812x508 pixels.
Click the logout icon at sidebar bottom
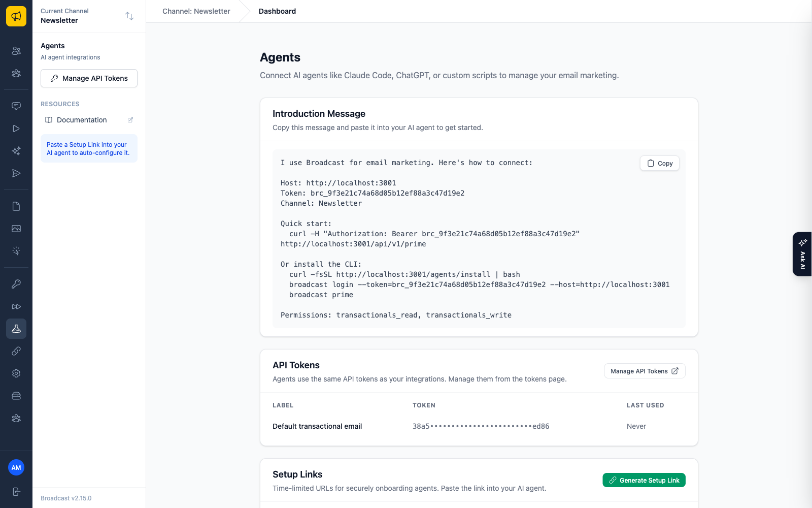(x=16, y=492)
